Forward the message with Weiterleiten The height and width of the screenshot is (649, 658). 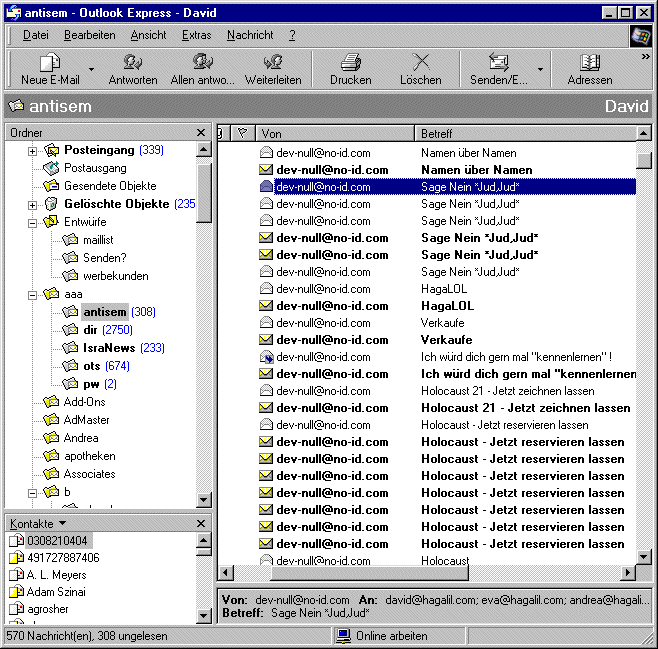pos(273,63)
